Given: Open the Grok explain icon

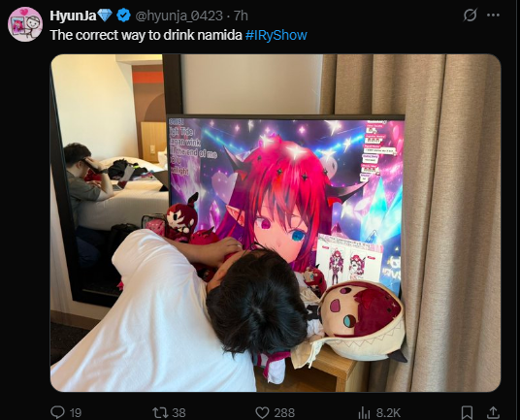Looking at the screenshot, I should point(470,15).
